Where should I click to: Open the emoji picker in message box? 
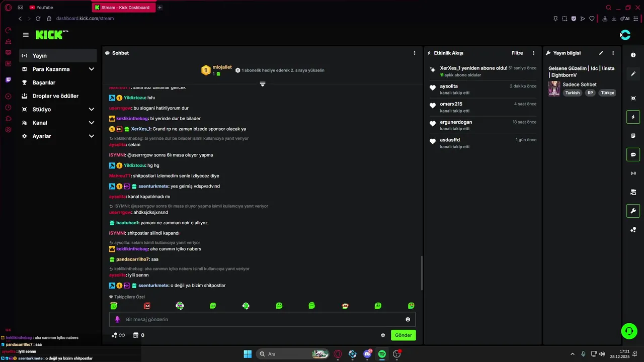tap(408, 319)
